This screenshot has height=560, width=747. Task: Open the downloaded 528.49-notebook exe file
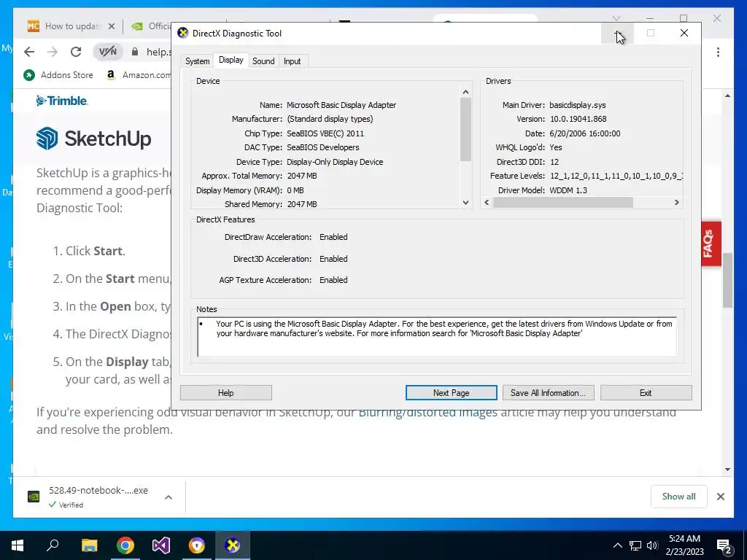[98, 491]
